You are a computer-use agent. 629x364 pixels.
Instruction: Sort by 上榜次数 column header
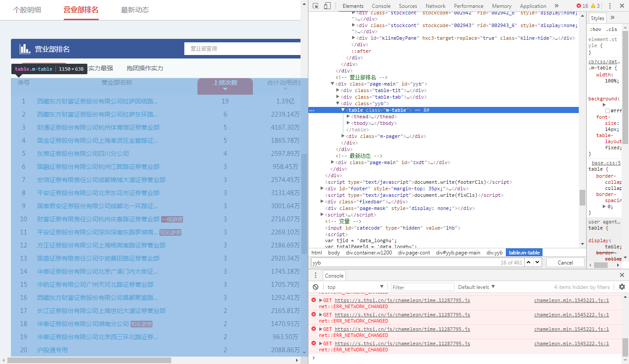(225, 86)
